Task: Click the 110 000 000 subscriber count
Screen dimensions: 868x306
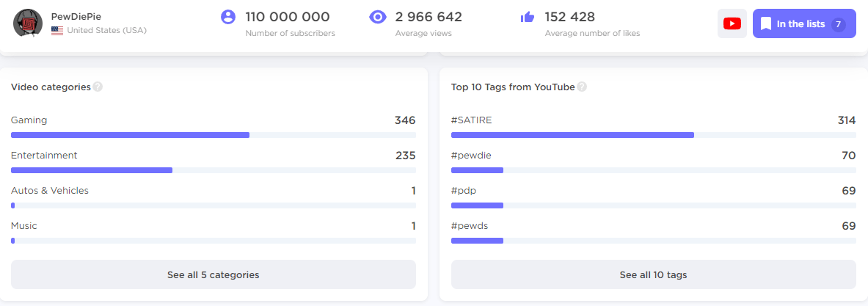Action: pos(288,17)
